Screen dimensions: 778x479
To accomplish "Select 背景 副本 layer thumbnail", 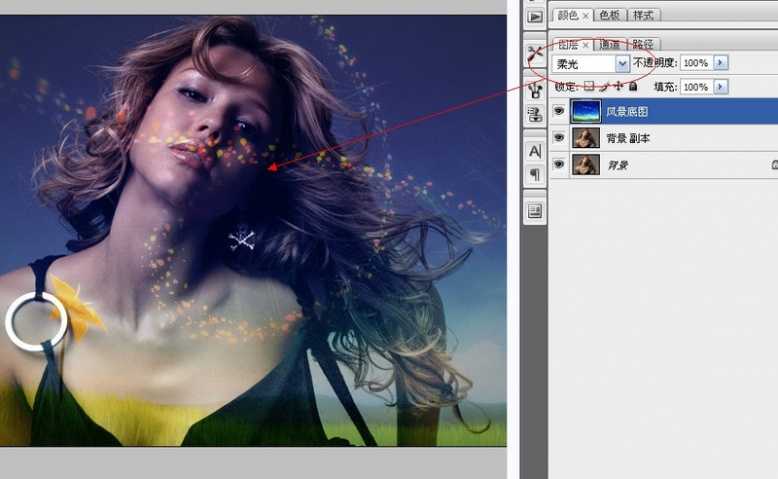I will (x=585, y=137).
